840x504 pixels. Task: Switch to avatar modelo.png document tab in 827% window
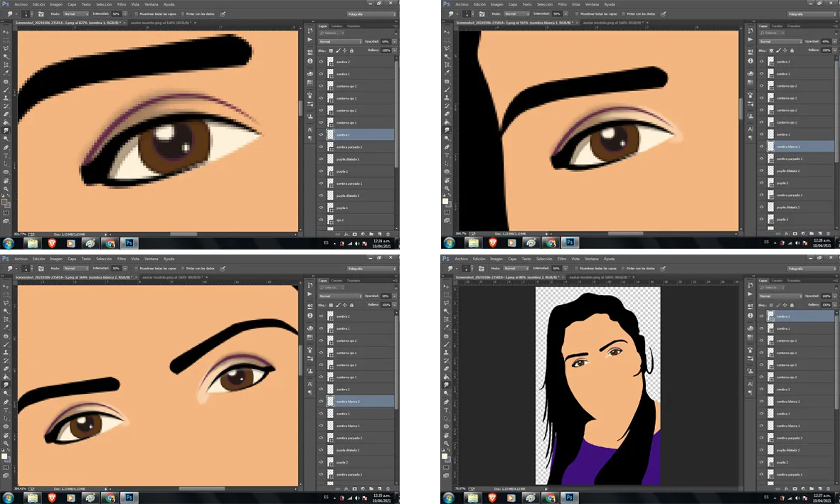(x=168, y=23)
